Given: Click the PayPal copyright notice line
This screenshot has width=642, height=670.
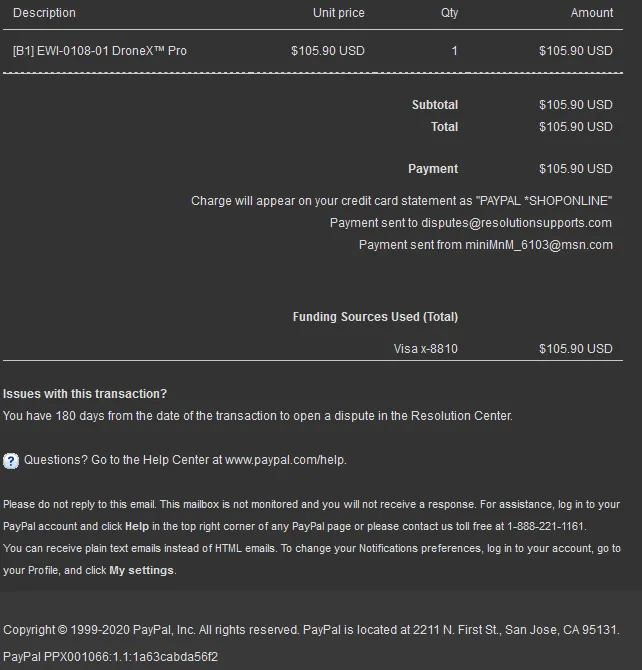Looking at the screenshot, I should coord(310,630).
